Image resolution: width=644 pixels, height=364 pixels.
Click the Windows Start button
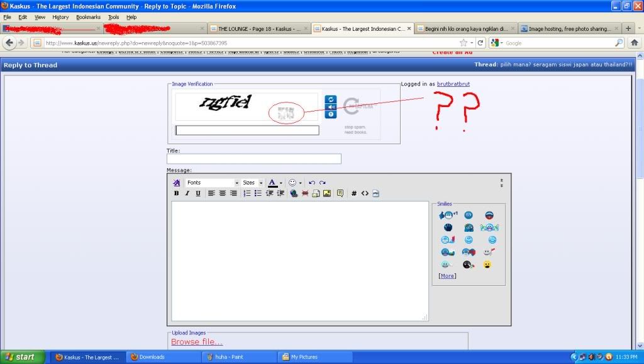[23, 357]
